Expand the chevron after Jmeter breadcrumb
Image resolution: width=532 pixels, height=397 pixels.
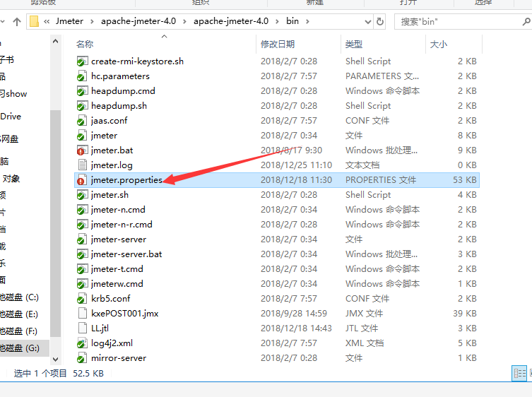tap(92, 22)
